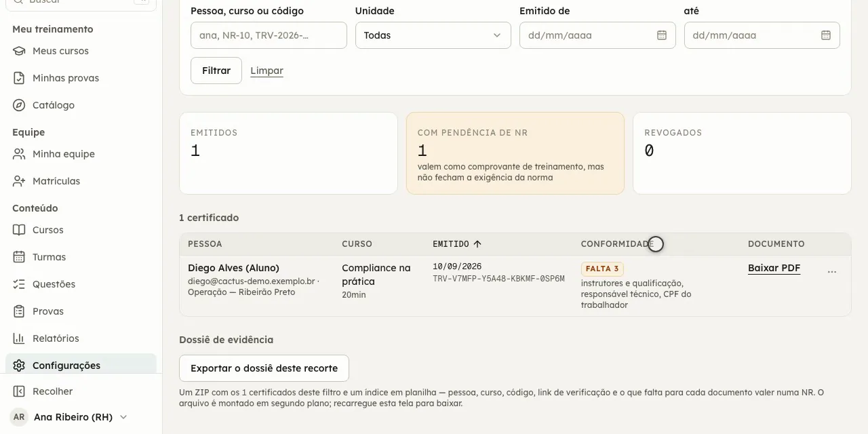Click the AR avatar for Ana Ribeiro
868x434 pixels.
(x=19, y=417)
